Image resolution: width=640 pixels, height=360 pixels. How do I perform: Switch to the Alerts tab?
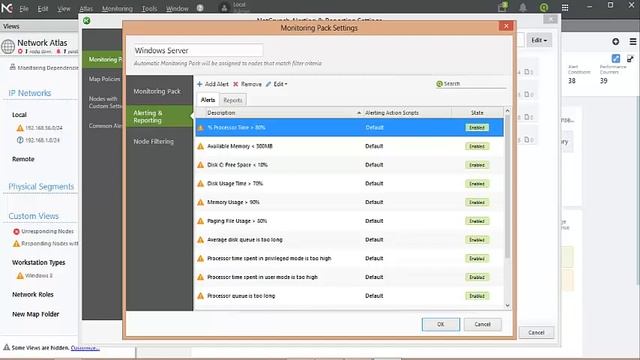[208, 100]
